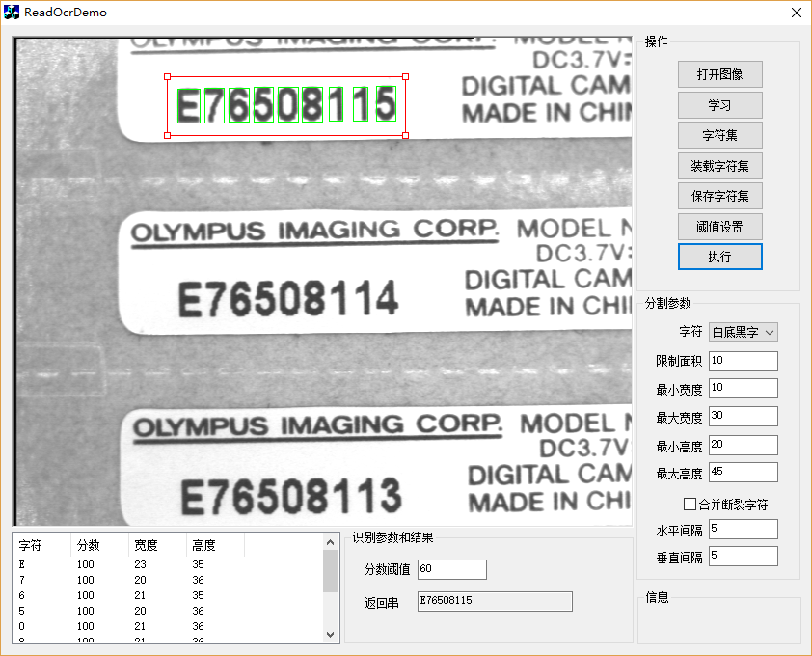
Task: Click the 限制面积 input field
Action: tap(743, 361)
